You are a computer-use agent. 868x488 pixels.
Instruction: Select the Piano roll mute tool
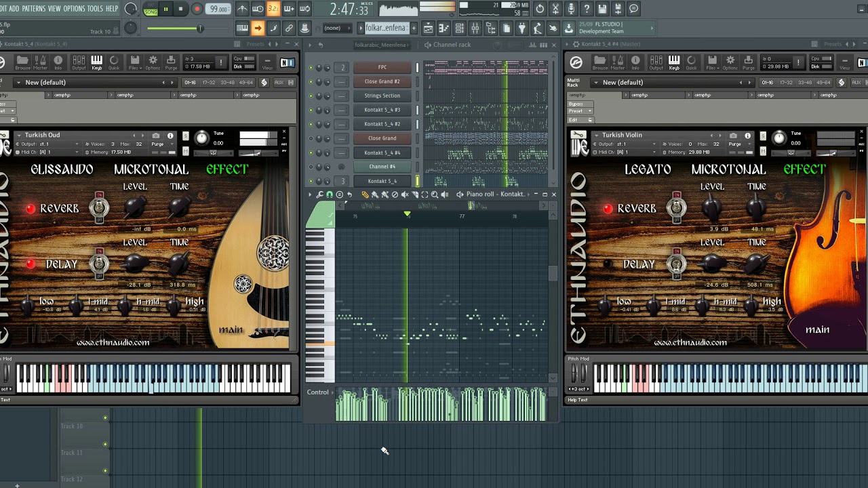click(405, 195)
